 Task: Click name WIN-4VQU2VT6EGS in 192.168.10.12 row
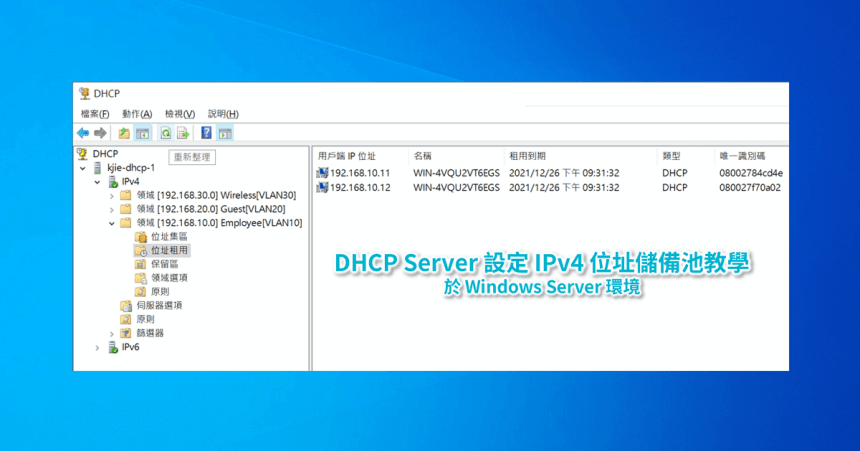(456, 187)
